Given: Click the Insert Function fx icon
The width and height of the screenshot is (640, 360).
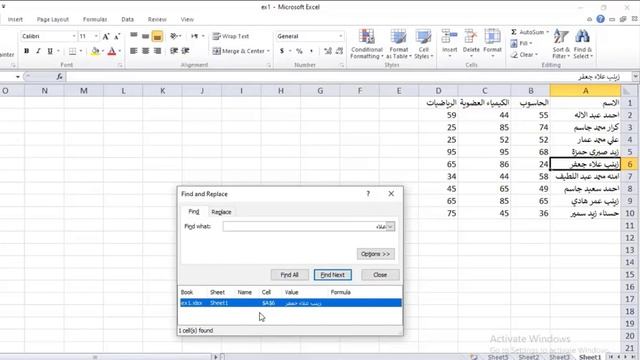Looking at the screenshot, I should (x=60, y=76).
